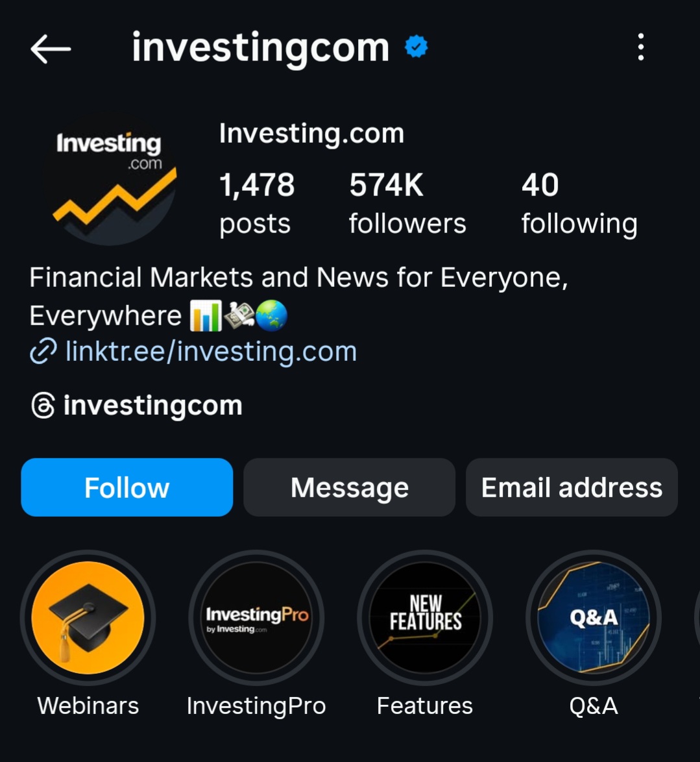The image size is (700, 762).
Task: Open linktr.ee/investing.com link
Action: pyautogui.click(x=211, y=351)
